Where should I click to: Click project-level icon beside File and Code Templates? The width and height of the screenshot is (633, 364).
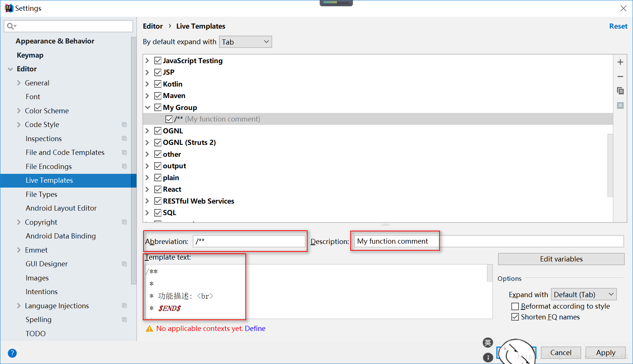click(x=125, y=153)
